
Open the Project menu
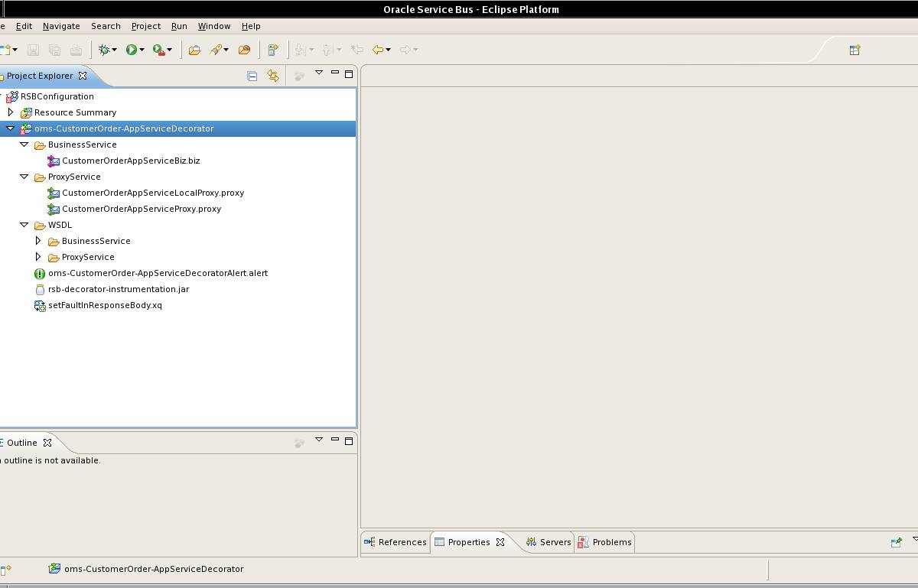(x=146, y=26)
